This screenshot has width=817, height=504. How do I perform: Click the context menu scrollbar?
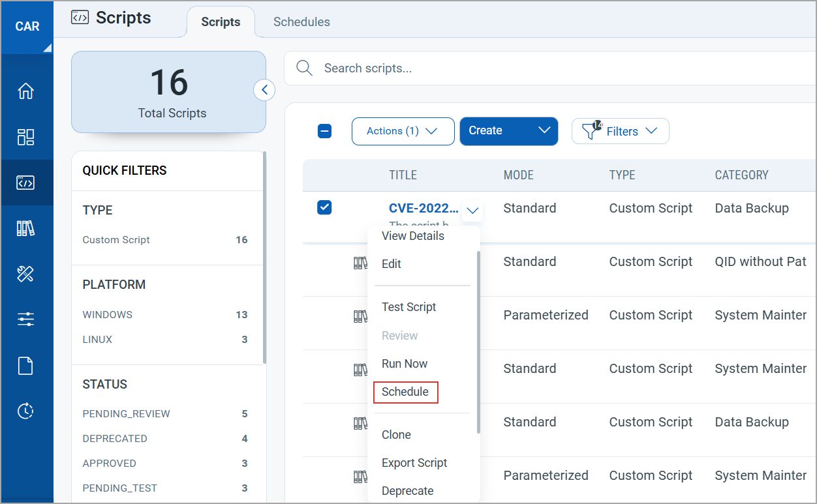[x=478, y=342]
